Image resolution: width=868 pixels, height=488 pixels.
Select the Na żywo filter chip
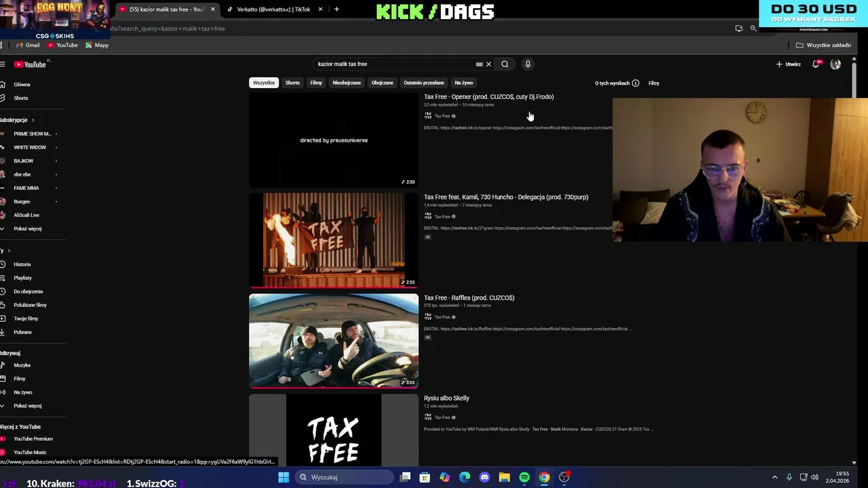point(464,83)
